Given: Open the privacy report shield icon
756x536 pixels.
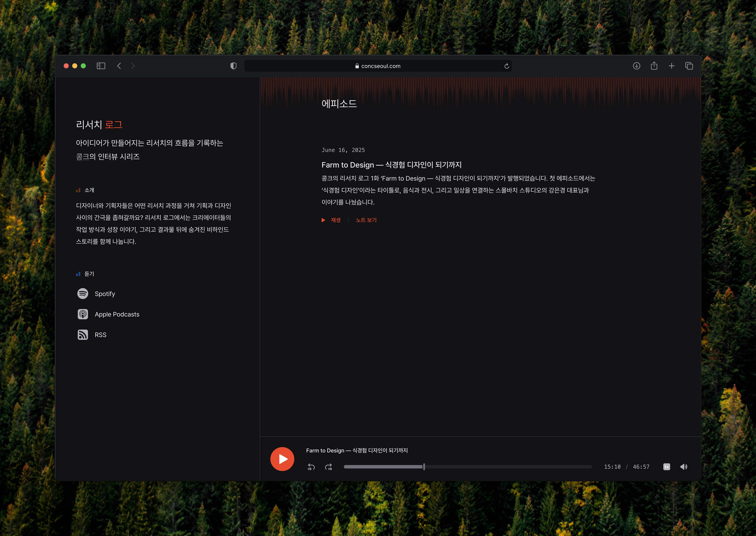Looking at the screenshot, I should (x=233, y=66).
